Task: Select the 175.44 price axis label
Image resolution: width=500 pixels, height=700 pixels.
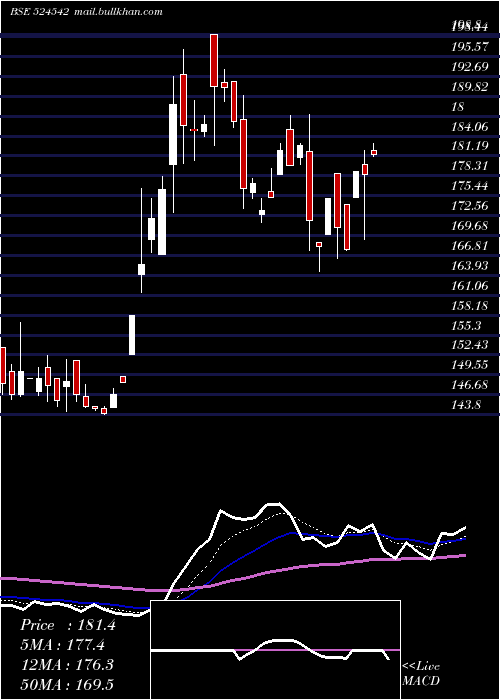Action: point(470,186)
